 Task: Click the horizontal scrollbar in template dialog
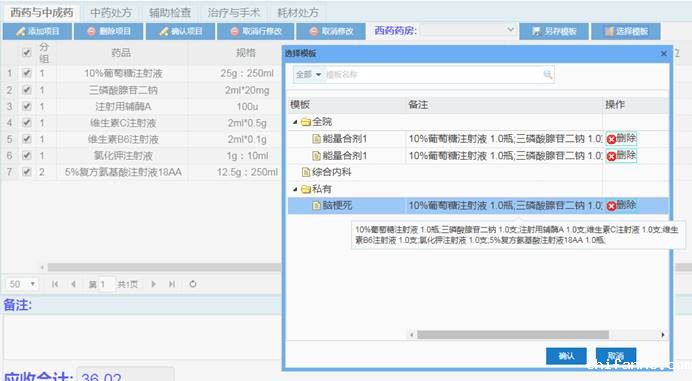[513, 335]
